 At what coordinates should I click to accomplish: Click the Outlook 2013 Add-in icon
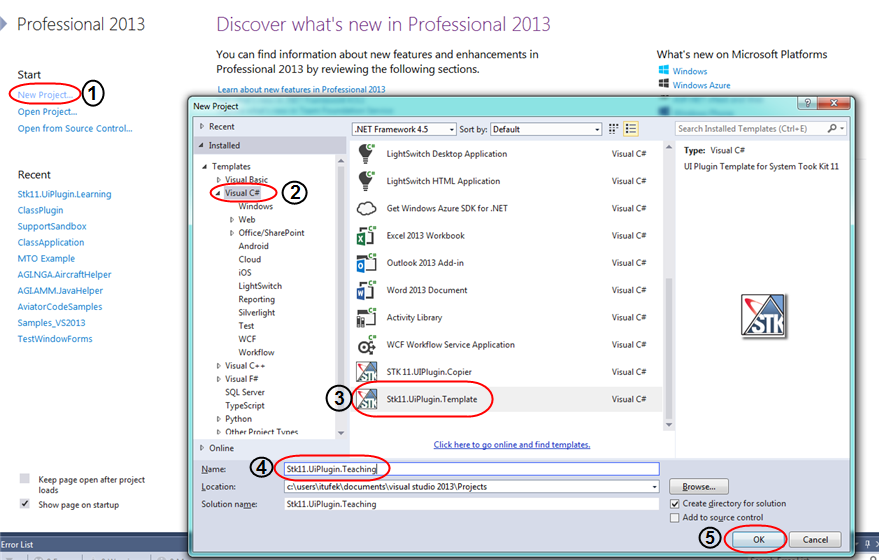click(366, 263)
